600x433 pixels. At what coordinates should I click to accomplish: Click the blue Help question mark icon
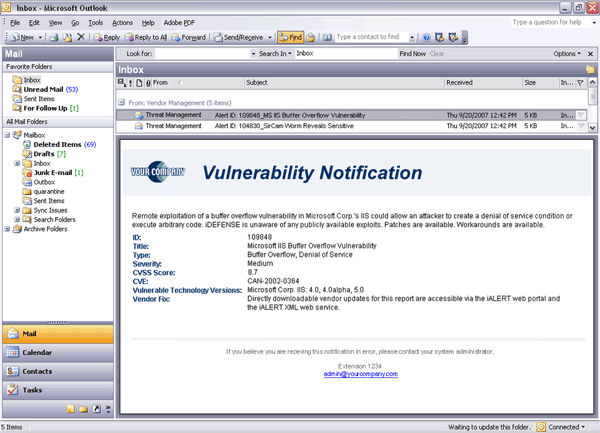[426, 37]
